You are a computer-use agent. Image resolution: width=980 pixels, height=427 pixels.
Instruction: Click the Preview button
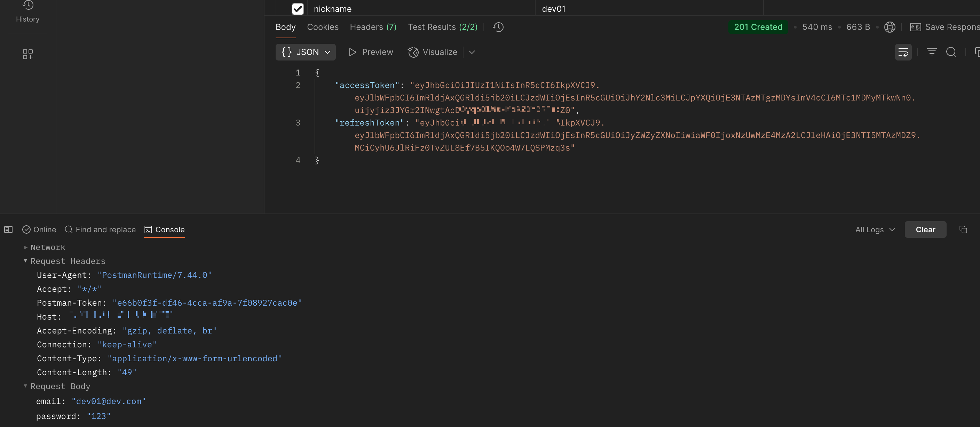[x=371, y=52]
